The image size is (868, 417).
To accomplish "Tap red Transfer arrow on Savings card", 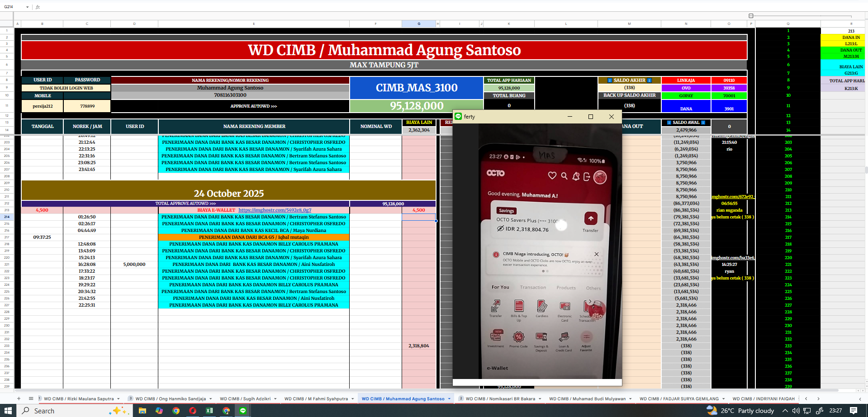I will click(591, 219).
